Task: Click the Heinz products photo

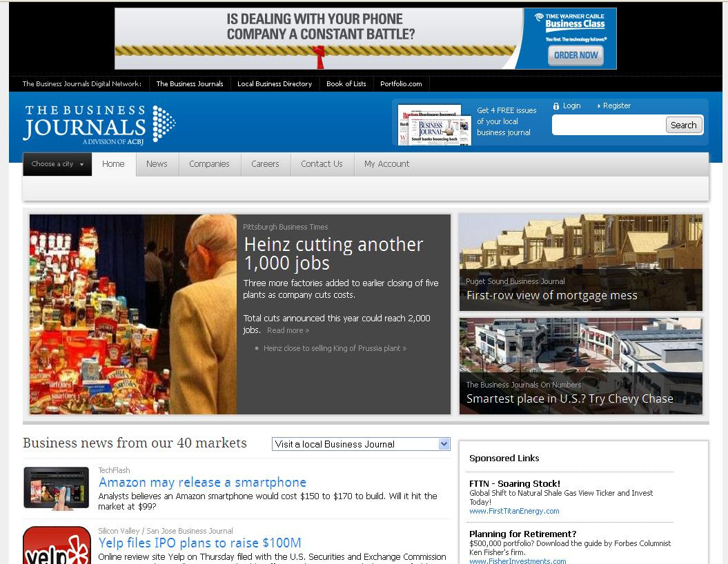Action: click(132, 314)
